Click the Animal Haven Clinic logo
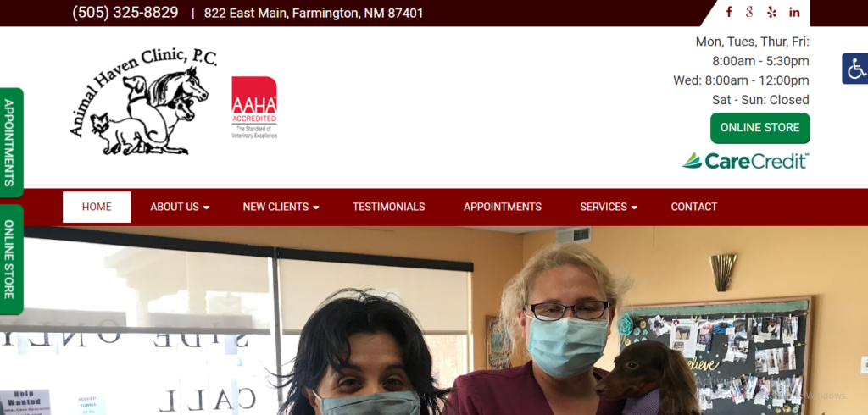 click(x=143, y=102)
